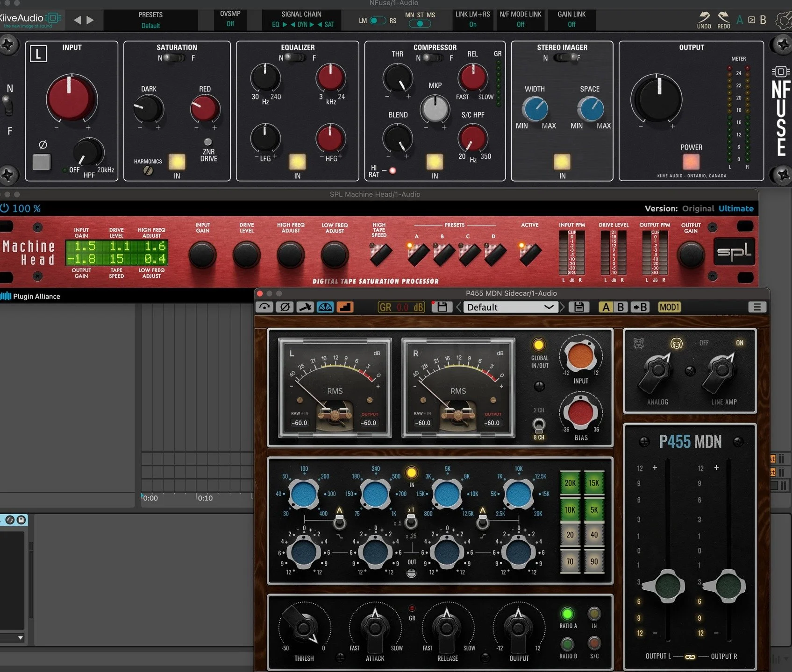Toggle the 2 CH / 8 CH switch

[x=539, y=425]
